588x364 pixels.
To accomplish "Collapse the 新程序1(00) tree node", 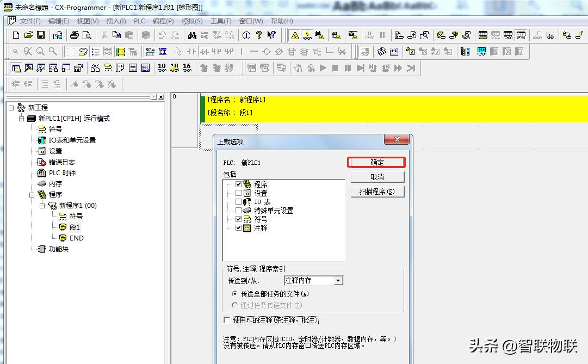I will click(42, 205).
